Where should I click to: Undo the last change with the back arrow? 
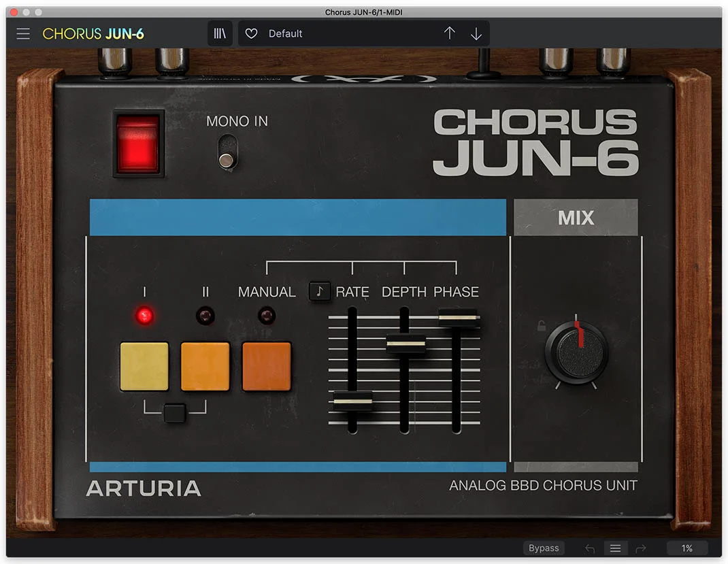click(588, 548)
